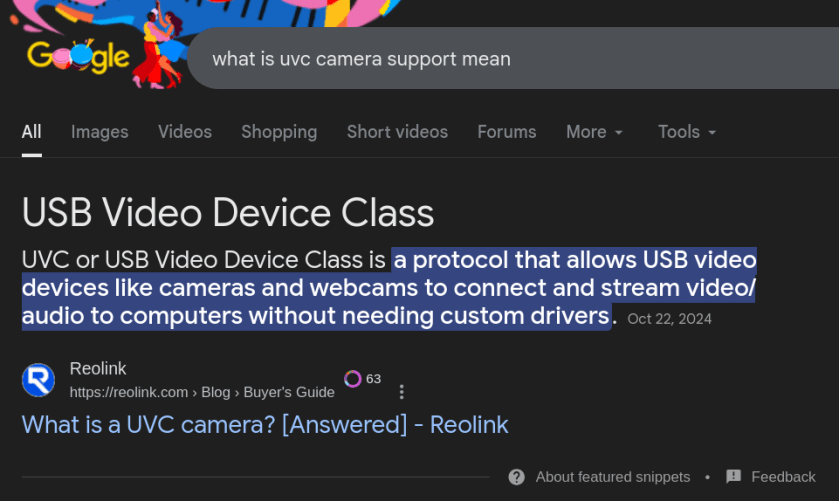Click About featured snippets link
The image size is (839, 501).
(613, 476)
